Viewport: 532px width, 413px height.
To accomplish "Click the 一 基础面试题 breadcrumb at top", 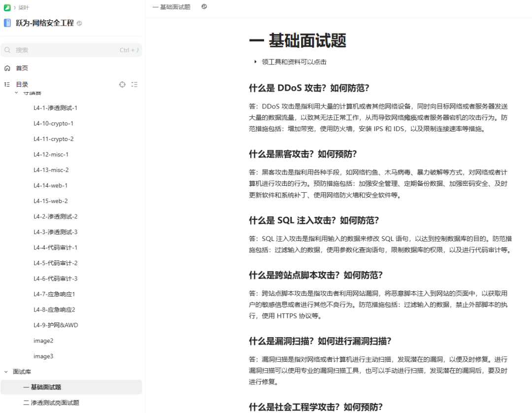I will (171, 7).
